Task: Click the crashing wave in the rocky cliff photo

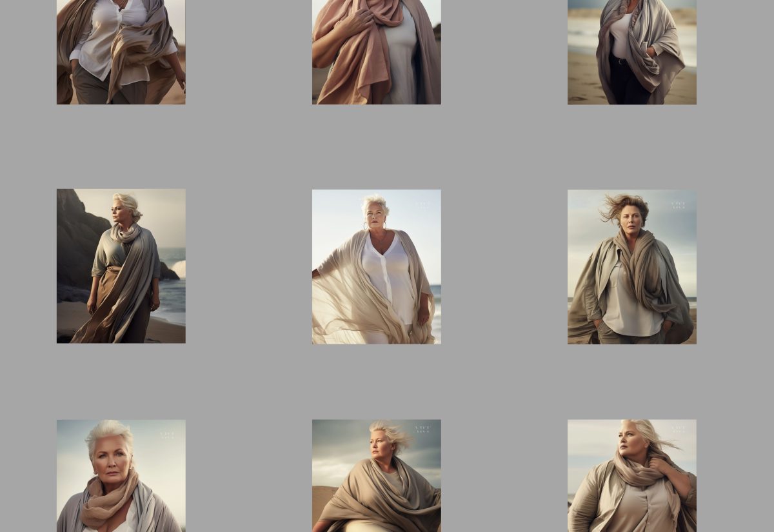Action: coord(177,268)
